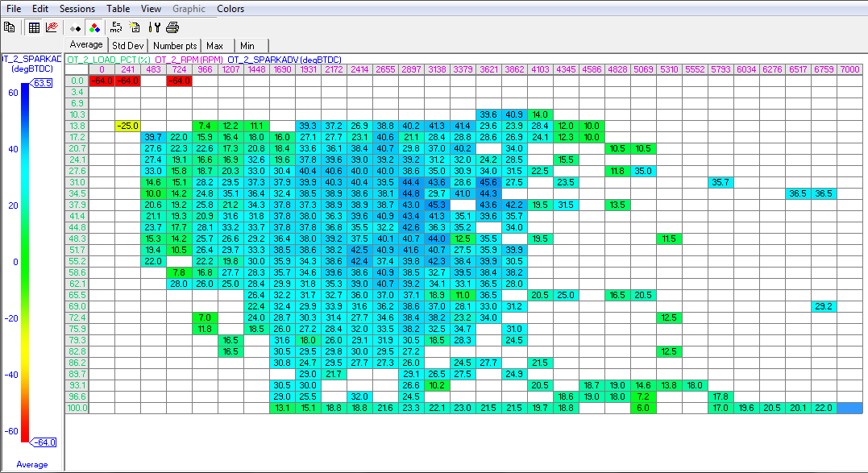
Task: Select the Number pts tab
Action: point(175,46)
